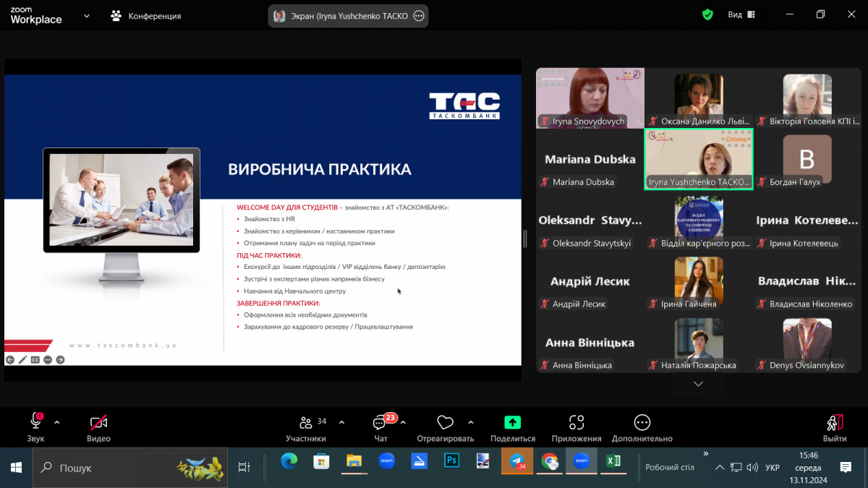Toggle closed captions CC on slide
The width and height of the screenshot is (868, 488).
click(x=35, y=359)
